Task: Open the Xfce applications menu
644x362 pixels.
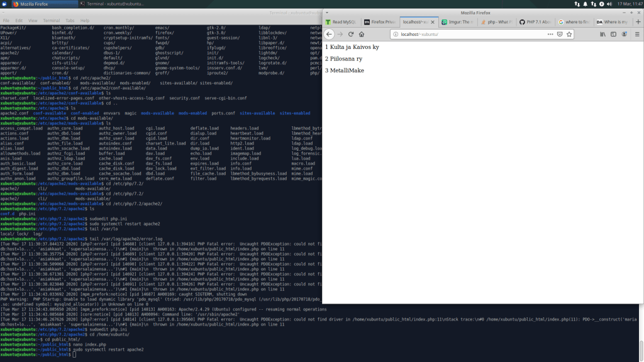Action: (x=5, y=4)
